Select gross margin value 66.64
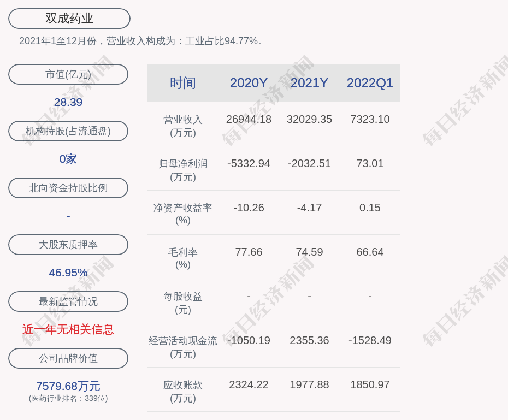Viewport: 508px width, 420px height. [370, 252]
